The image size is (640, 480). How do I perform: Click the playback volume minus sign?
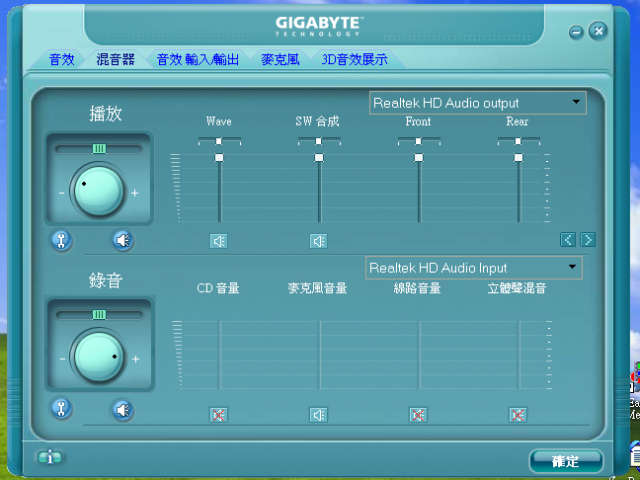[62, 193]
